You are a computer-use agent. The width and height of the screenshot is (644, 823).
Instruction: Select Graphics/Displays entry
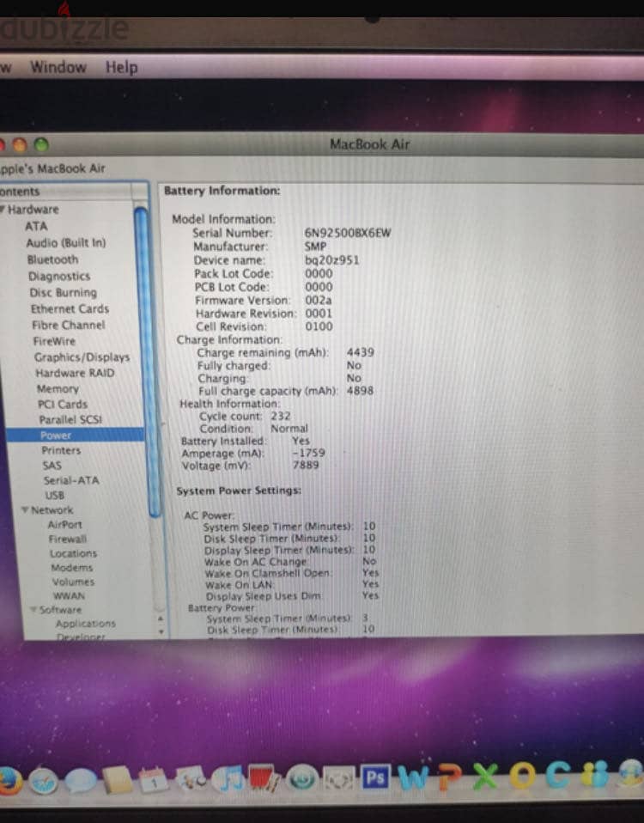pos(82,357)
